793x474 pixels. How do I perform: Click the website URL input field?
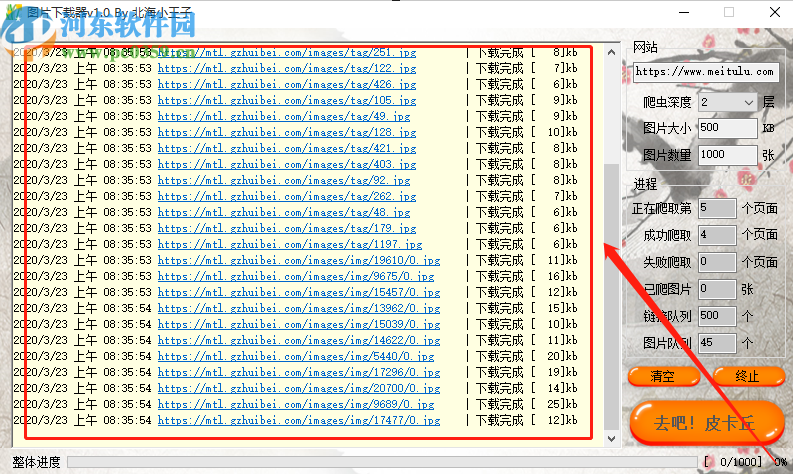[705, 72]
